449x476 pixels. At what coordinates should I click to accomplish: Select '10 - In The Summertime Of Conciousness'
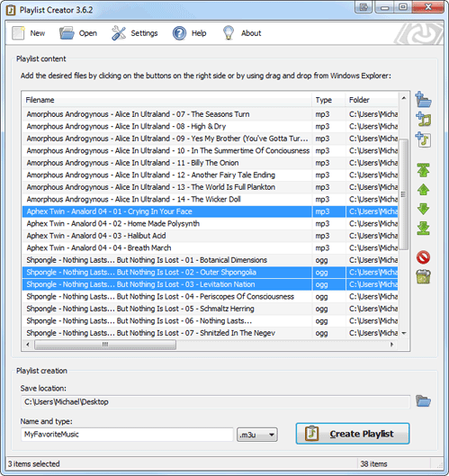pos(210,150)
